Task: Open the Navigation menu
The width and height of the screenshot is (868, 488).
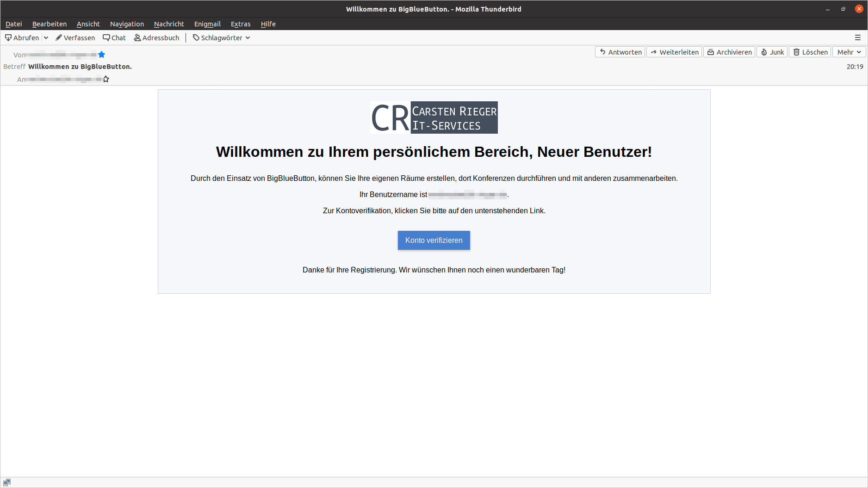Action: 127,24
